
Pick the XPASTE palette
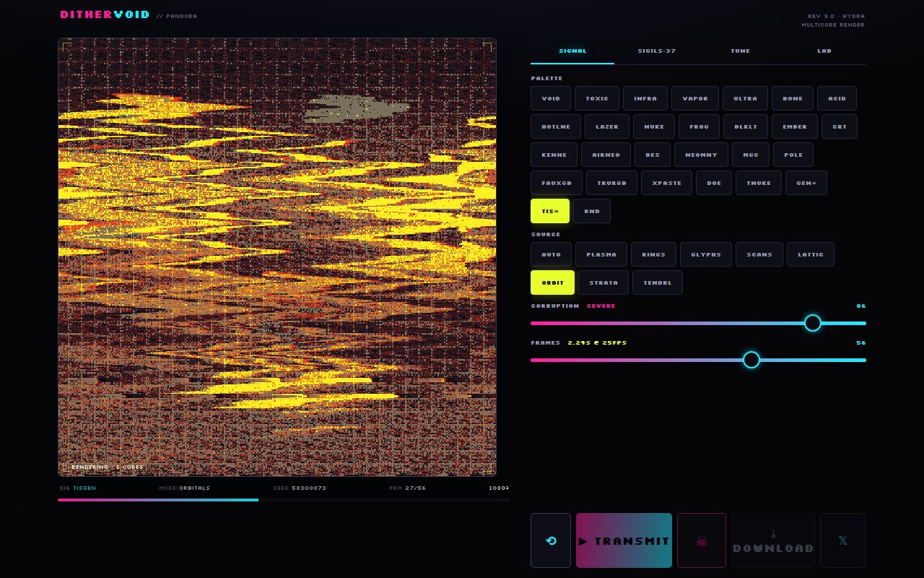(x=666, y=183)
